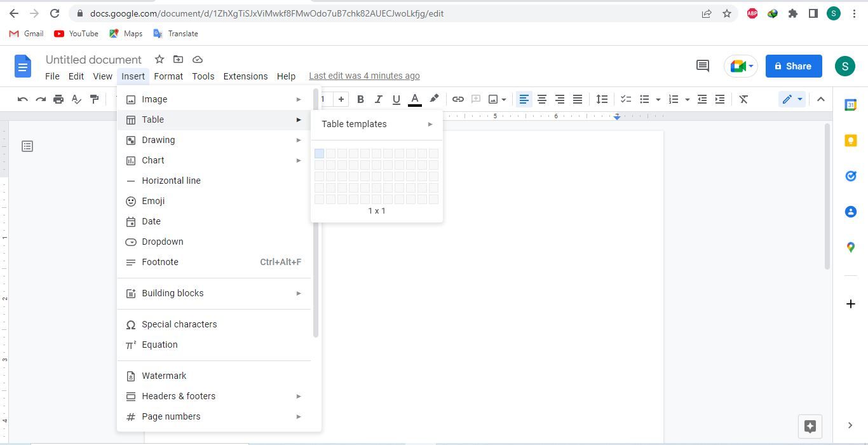The width and height of the screenshot is (868, 445).
Task: Click the Explore button at bottom right
Action: (810, 427)
